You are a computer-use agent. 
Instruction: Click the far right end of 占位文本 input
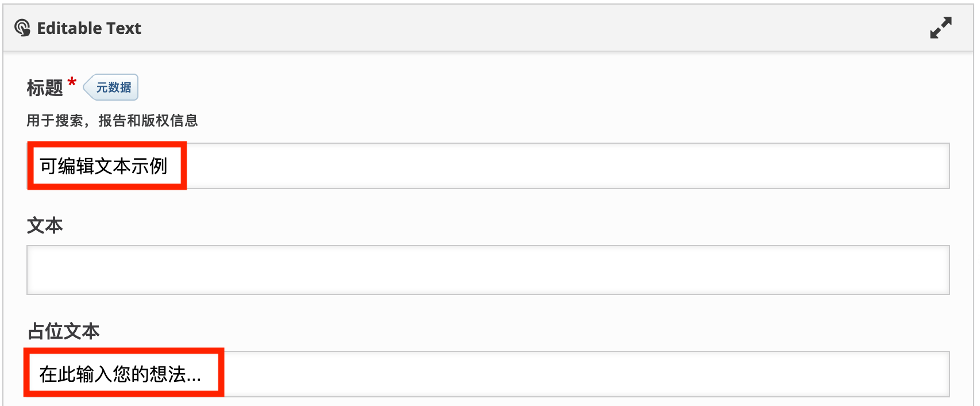click(939, 374)
